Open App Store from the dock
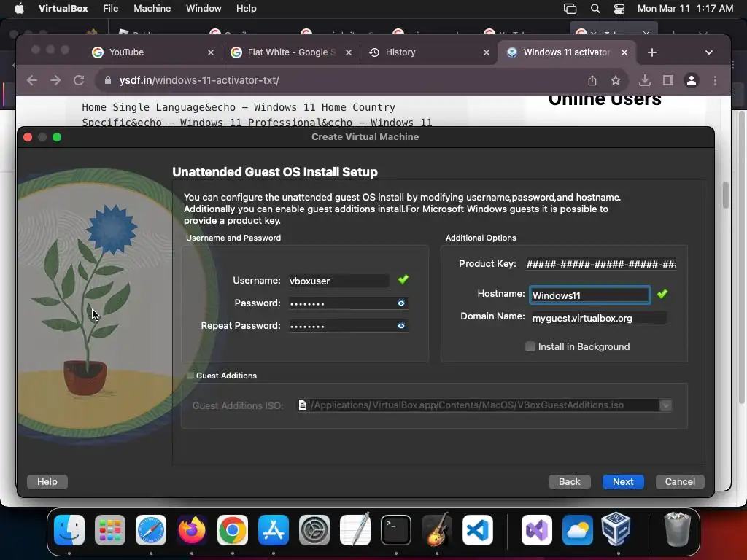Image resolution: width=747 pixels, height=560 pixels. pos(274,530)
